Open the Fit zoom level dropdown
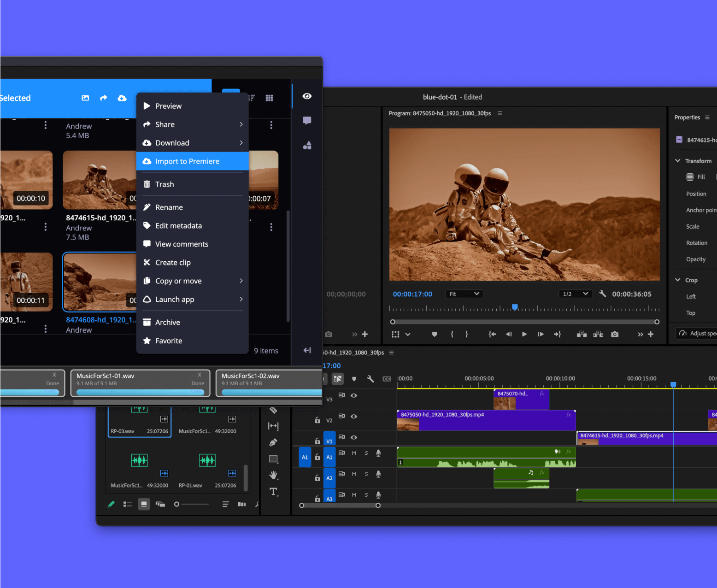The height and width of the screenshot is (588, 717). point(464,294)
